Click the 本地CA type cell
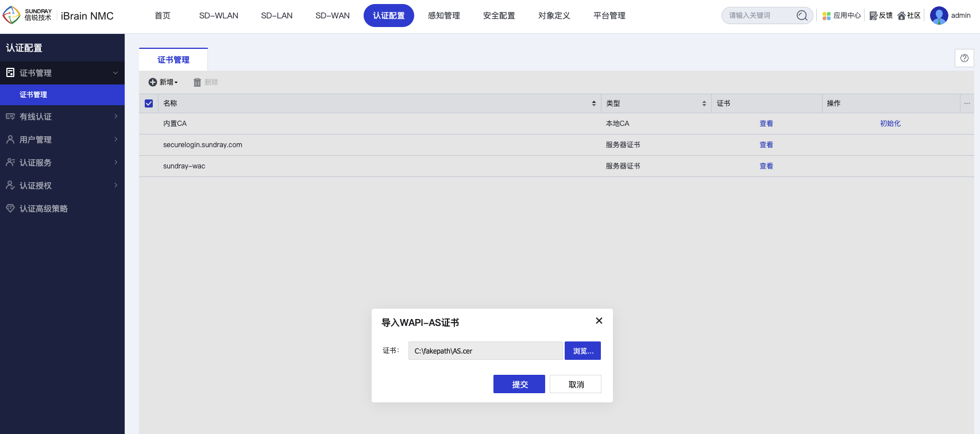The height and width of the screenshot is (434, 980). tap(618, 124)
